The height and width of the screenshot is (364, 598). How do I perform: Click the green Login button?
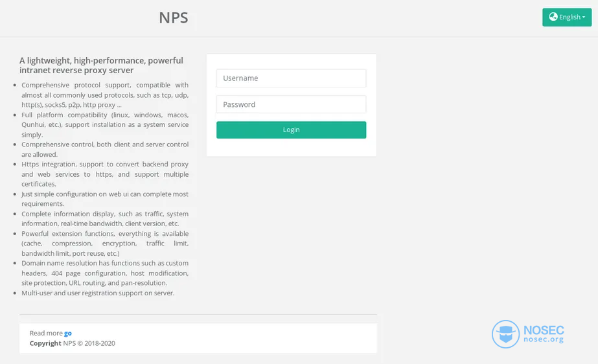[291, 130]
